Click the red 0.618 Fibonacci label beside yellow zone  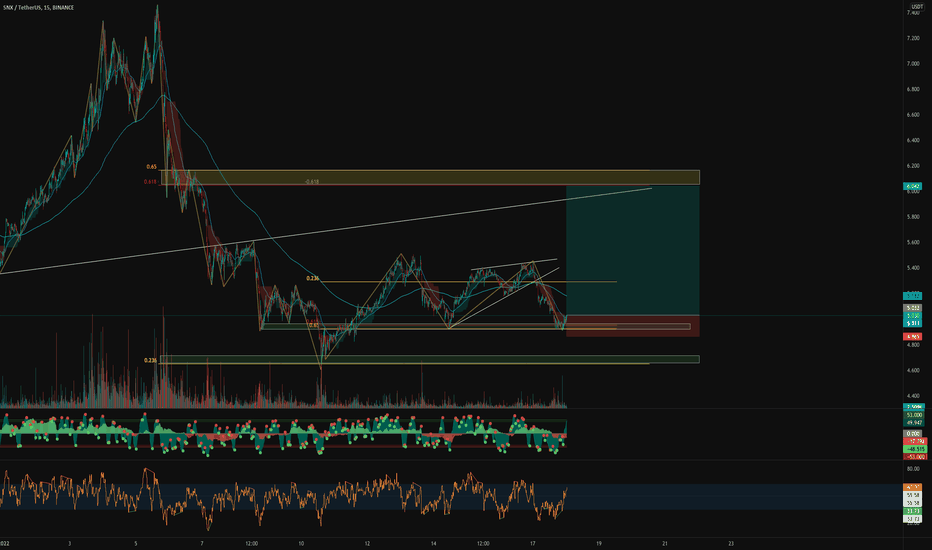pyautogui.click(x=150, y=182)
